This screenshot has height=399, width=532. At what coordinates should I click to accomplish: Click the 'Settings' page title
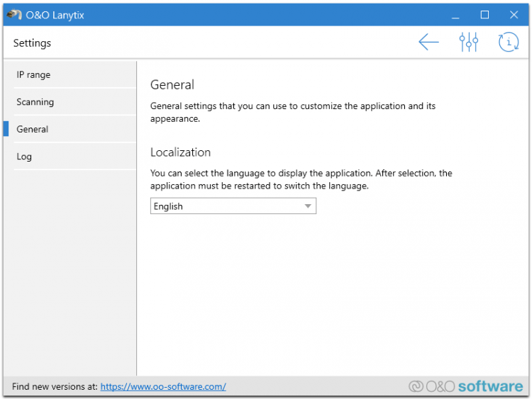32,43
